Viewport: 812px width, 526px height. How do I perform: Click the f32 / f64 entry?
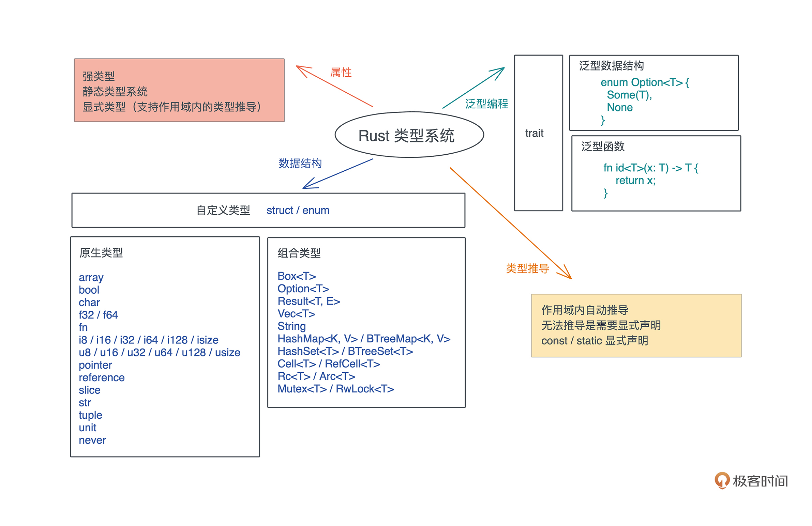[x=98, y=315]
